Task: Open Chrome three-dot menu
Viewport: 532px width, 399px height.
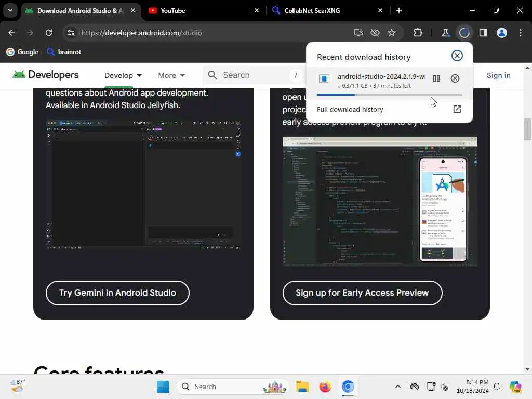Action: coord(521,33)
